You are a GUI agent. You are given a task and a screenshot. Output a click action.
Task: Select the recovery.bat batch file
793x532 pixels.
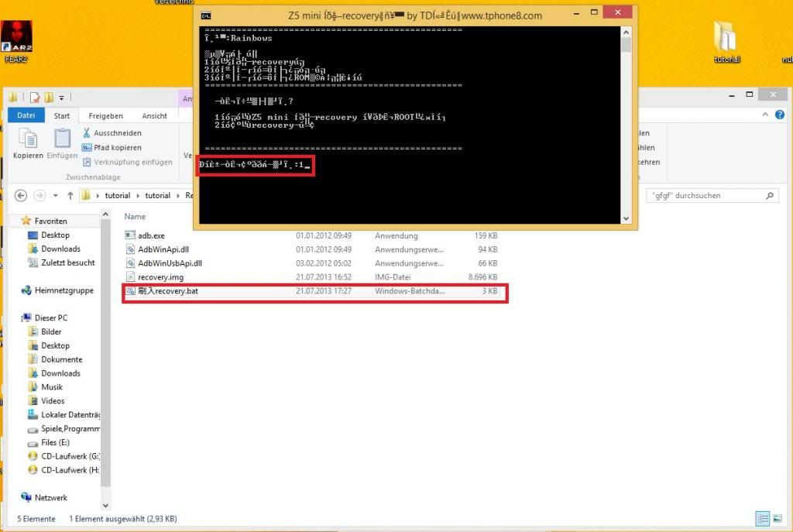(x=311, y=291)
